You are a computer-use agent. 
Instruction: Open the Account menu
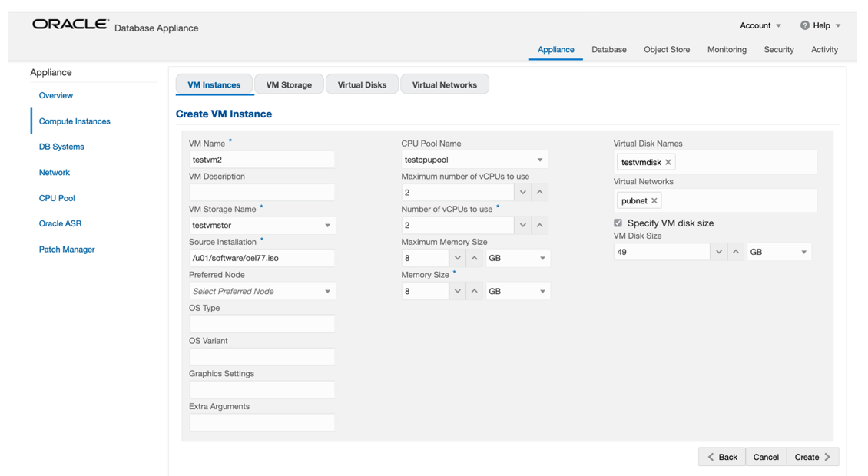coord(760,25)
